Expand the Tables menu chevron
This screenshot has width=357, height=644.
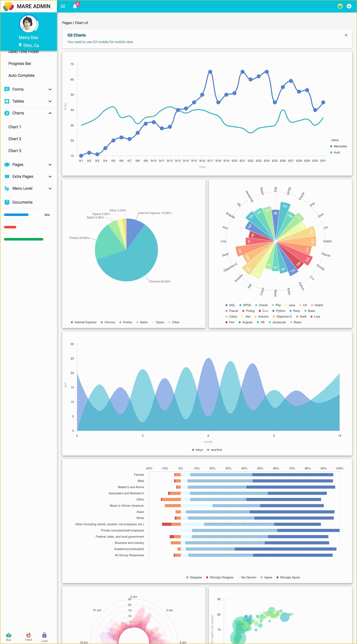tap(50, 101)
